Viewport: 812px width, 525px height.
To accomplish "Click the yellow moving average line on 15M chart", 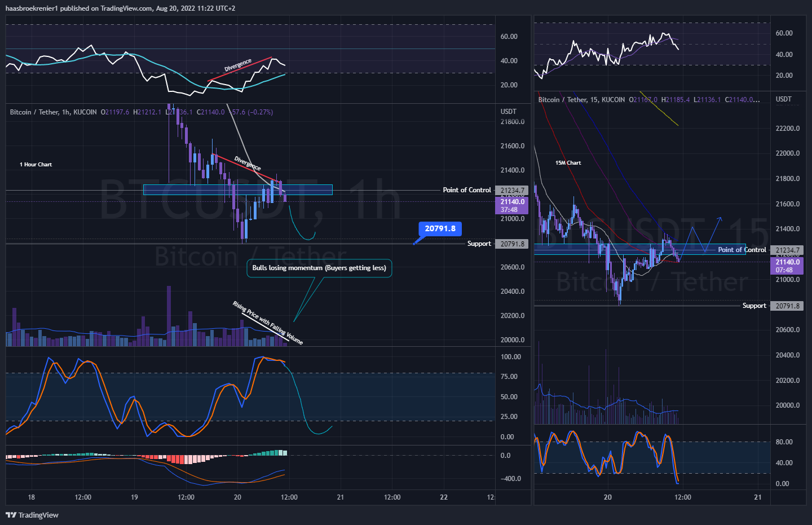I will click(x=660, y=109).
